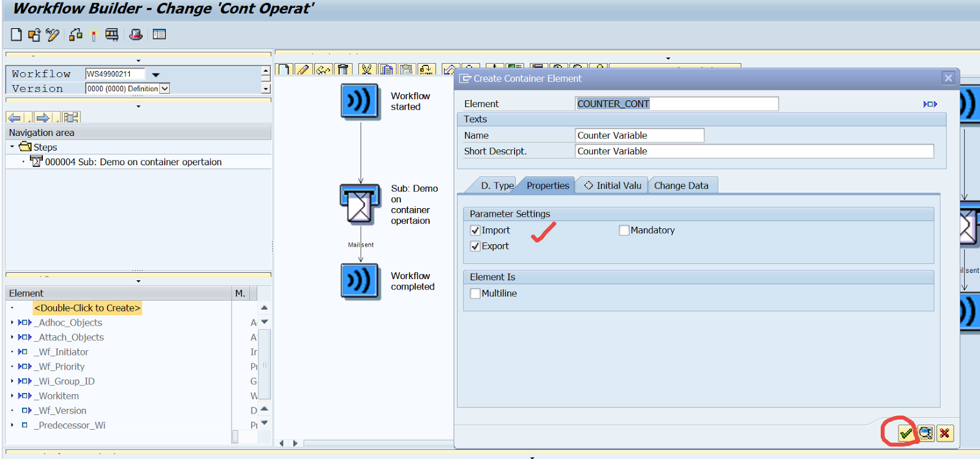980x459 pixels.
Task: Click the Copy icon in canvas toolbar
Action: (386, 69)
